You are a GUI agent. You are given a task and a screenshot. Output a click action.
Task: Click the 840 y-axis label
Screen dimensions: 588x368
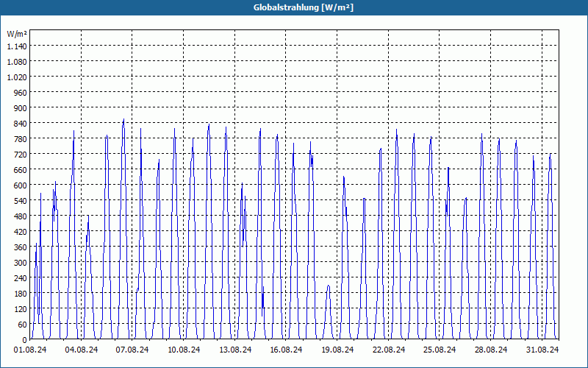click(x=21, y=124)
